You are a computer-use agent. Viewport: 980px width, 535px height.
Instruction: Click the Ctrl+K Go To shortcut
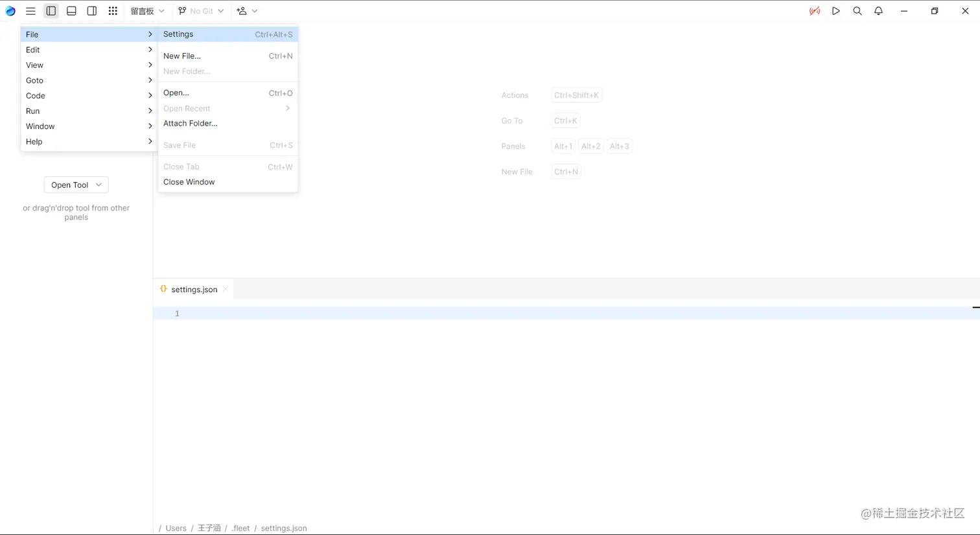[x=566, y=120]
